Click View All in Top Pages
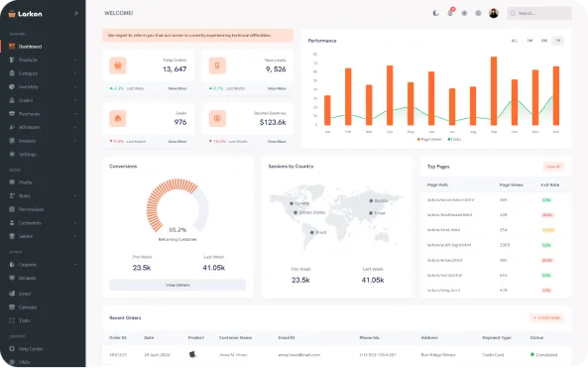Viewport: 588px width, 368px height. pyautogui.click(x=553, y=167)
